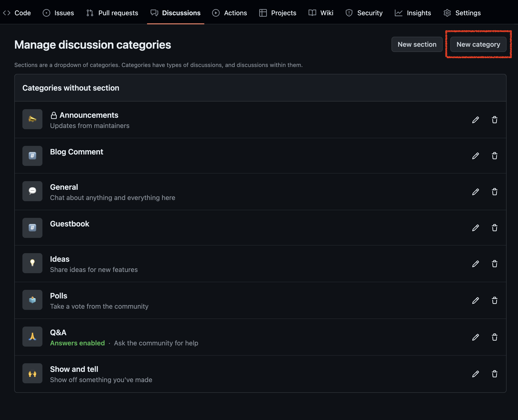The image size is (518, 420).
Task: Edit the General category
Action: click(x=475, y=192)
